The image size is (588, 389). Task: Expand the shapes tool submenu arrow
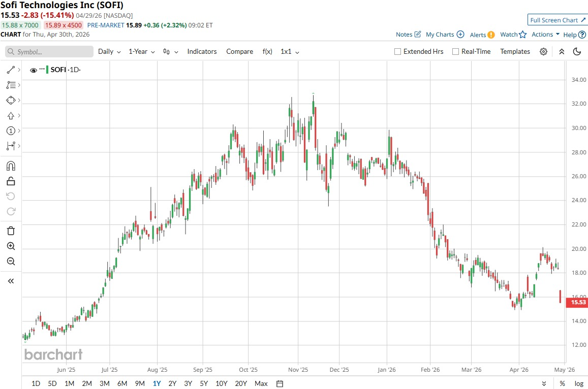[19, 100]
